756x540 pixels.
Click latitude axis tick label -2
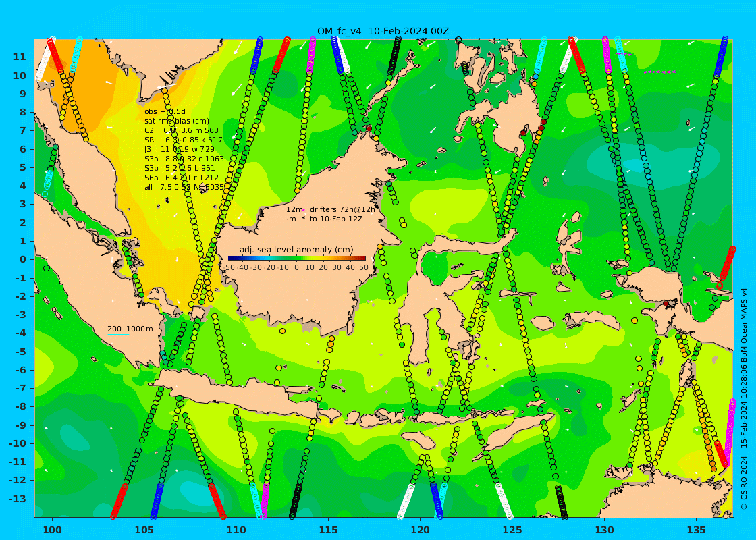pyautogui.click(x=20, y=296)
